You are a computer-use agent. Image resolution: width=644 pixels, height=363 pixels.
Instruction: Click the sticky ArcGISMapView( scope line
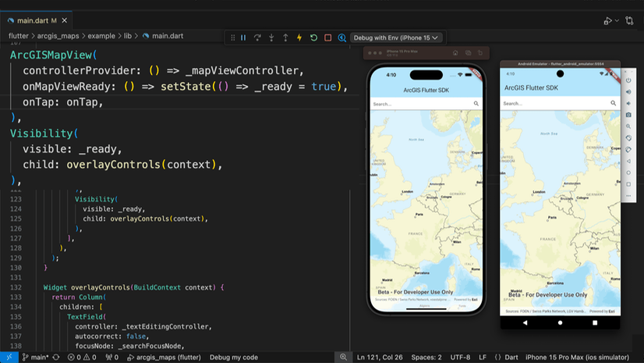point(53,55)
